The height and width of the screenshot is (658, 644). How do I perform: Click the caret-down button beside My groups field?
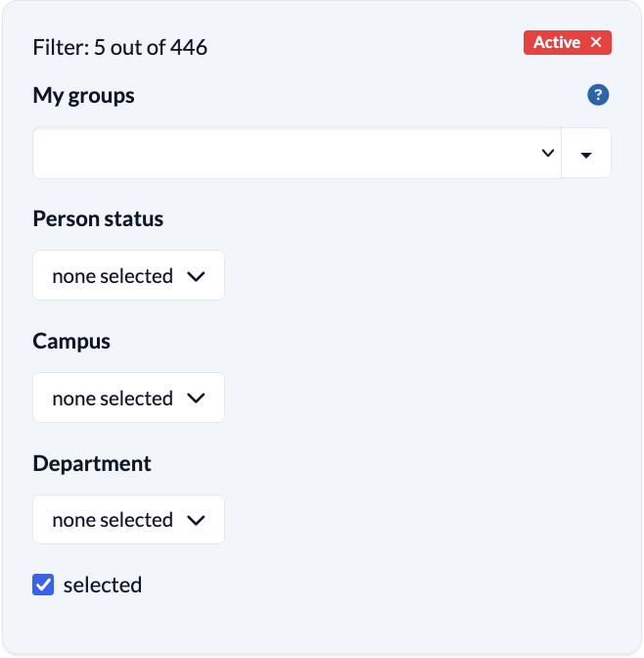pyautogui.click(x=586, y=155)
